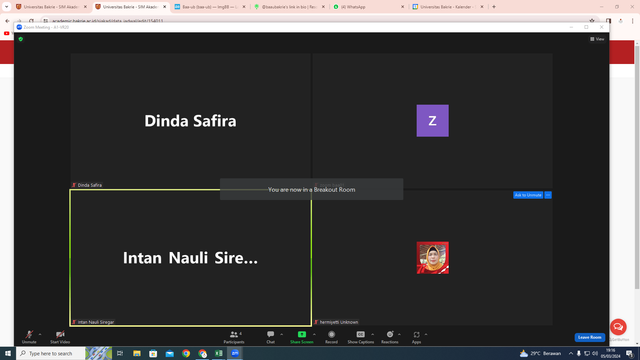The width and height of the screenshot is (640, 360).
Task: Open the Chat panel
Action: pos(271,337)
